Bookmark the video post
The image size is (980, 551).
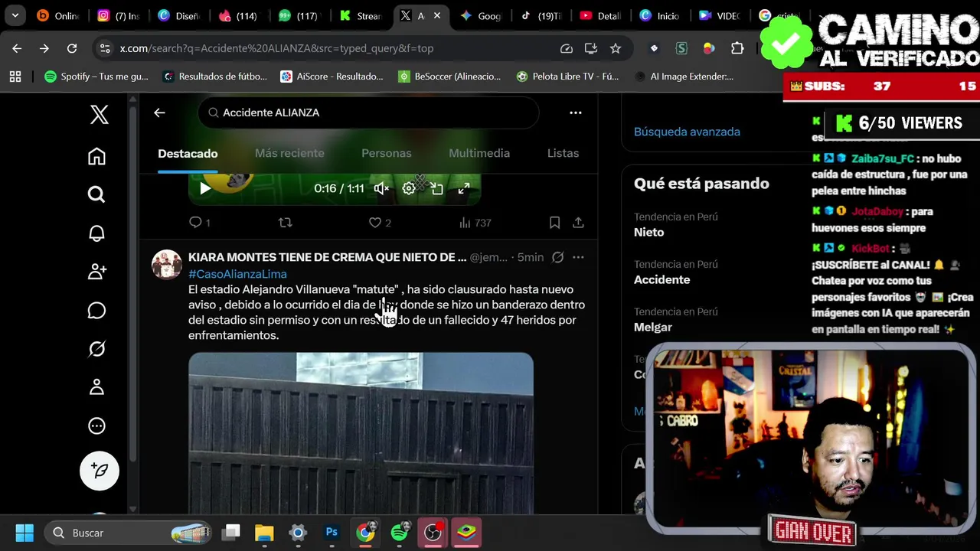tap(554, 223)
